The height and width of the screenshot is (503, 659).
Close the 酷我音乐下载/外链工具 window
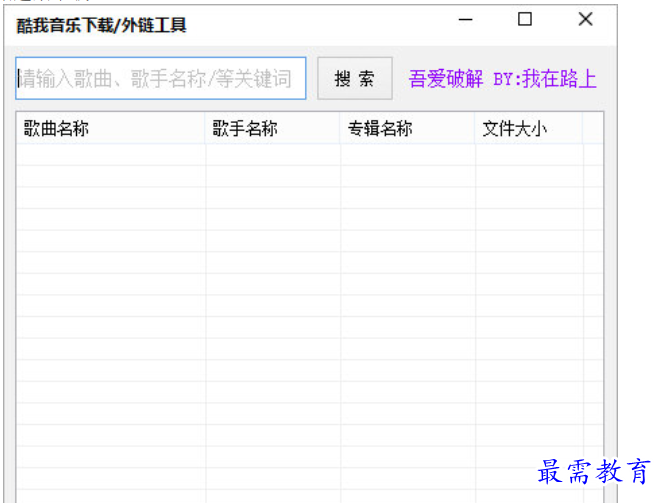[x=585, y=19]
